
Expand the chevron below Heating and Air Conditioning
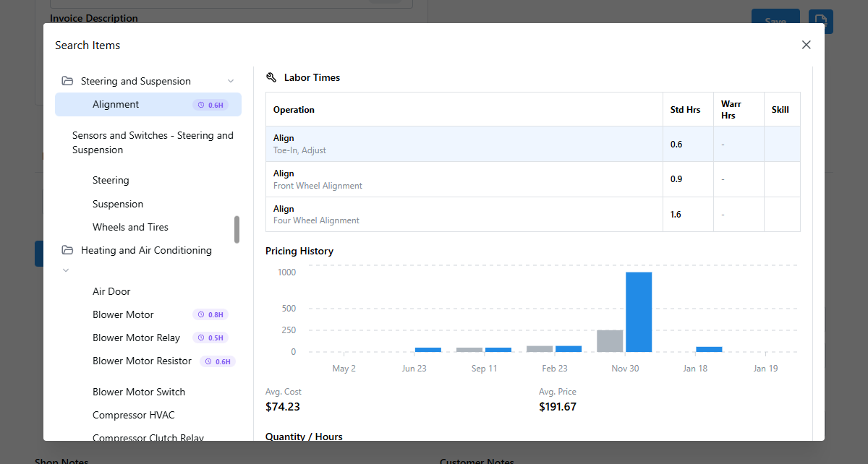click(66, 270)
